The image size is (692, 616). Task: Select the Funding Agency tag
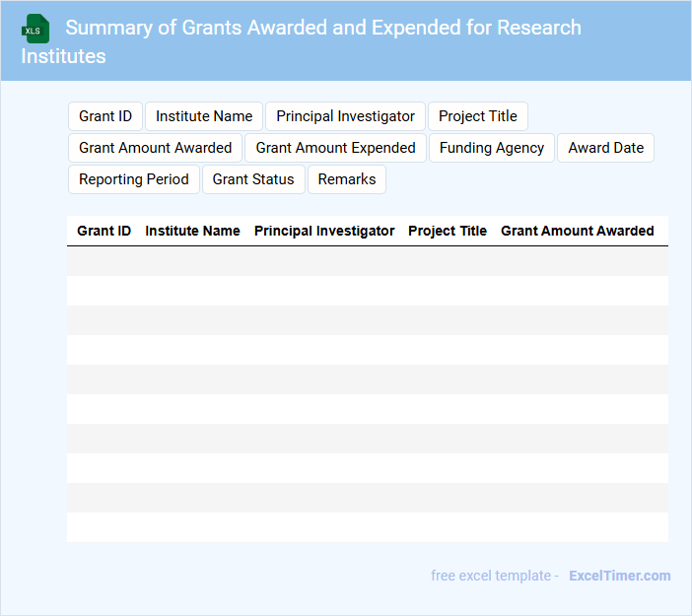(x=491, y=148)
